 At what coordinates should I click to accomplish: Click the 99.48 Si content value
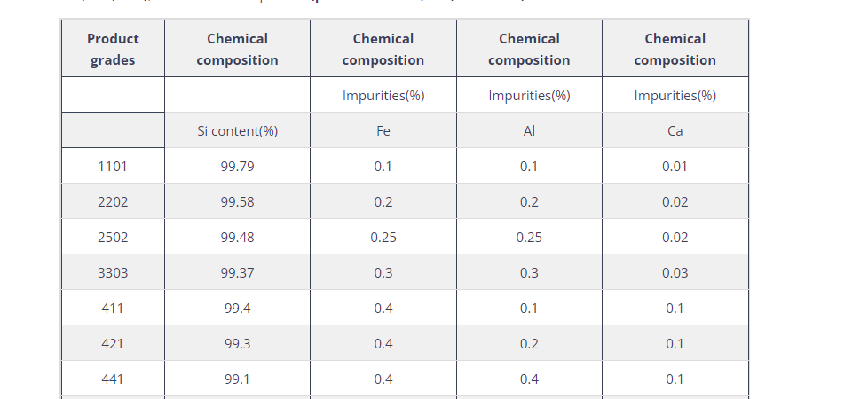[237, 238]
